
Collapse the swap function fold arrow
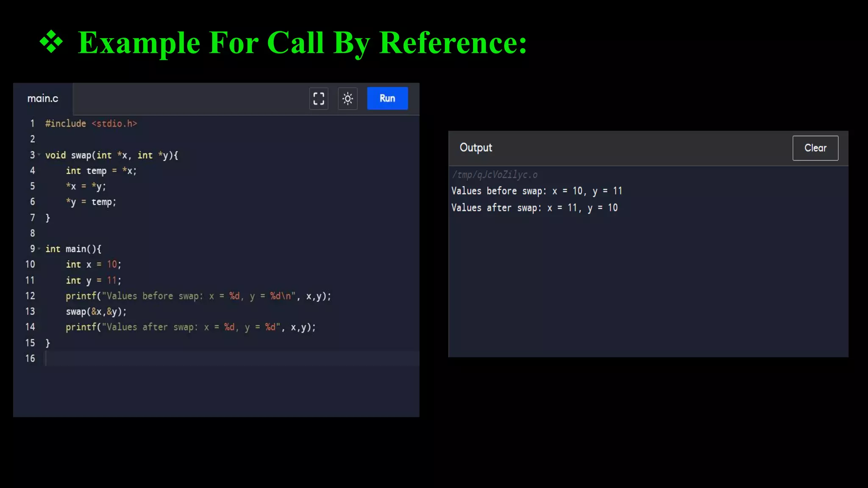pos(39,155)
